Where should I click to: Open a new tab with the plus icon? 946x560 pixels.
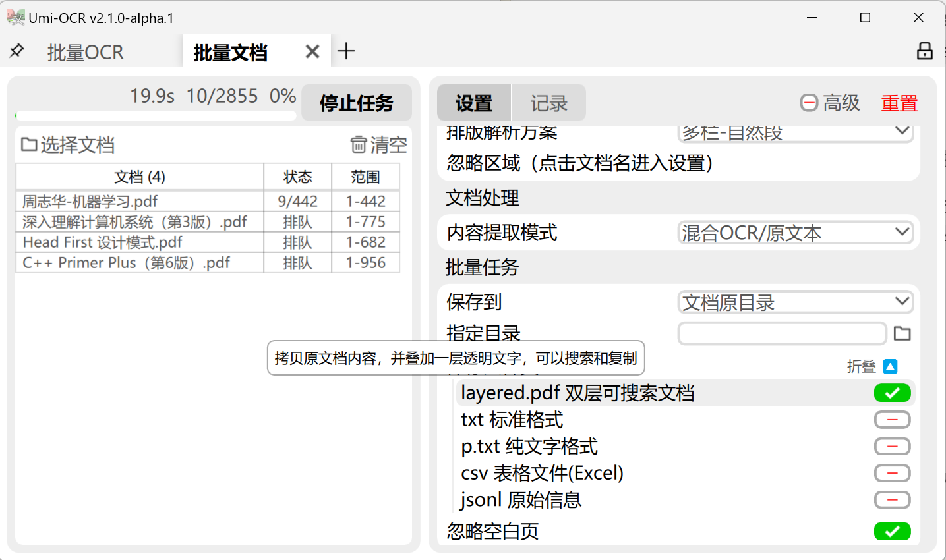[x=346, y=50]
